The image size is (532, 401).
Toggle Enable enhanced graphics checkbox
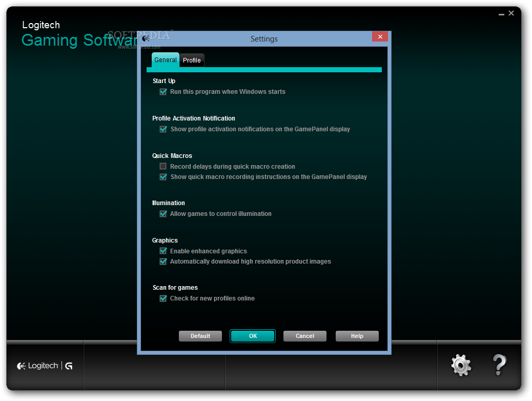click(x=163, y=251)
